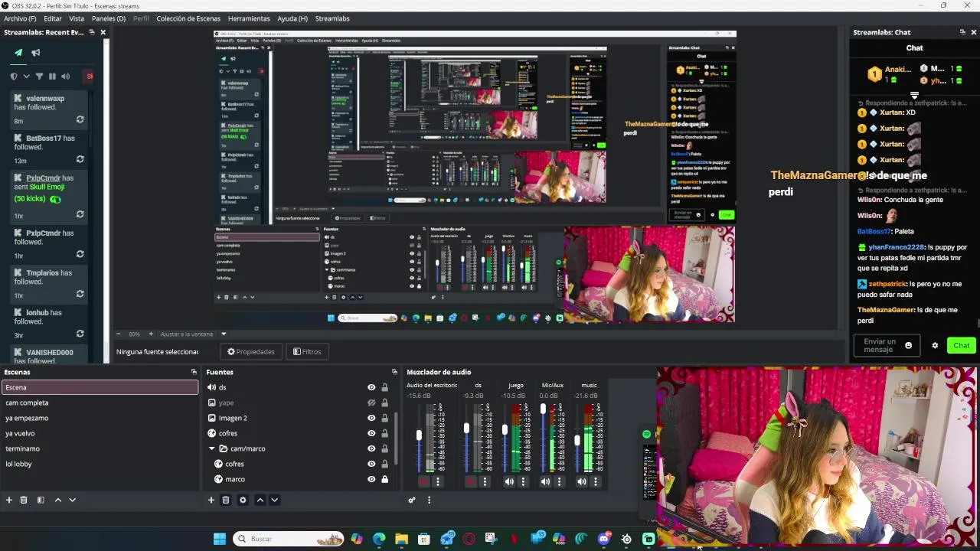The height and width of the screenshot is (551, 980).
Task: Open the emoji picker in chat
Action: (x=909, y=345)
